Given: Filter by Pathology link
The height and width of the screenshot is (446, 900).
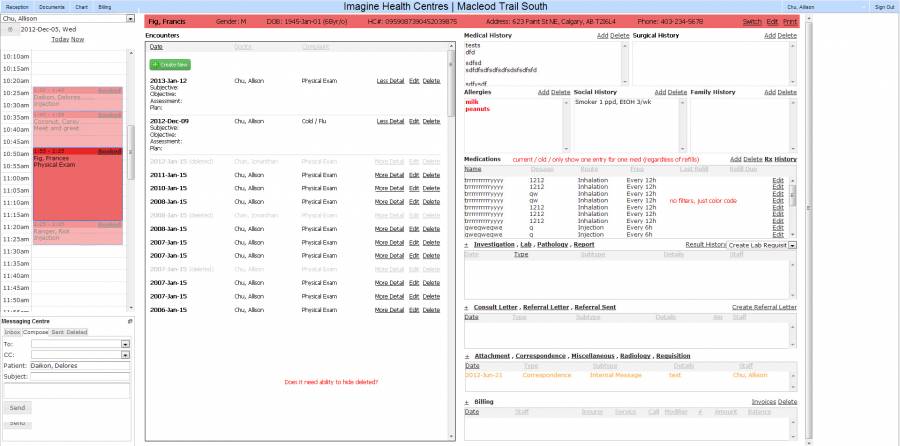Looking at the screenshot, I should point(553,245).
